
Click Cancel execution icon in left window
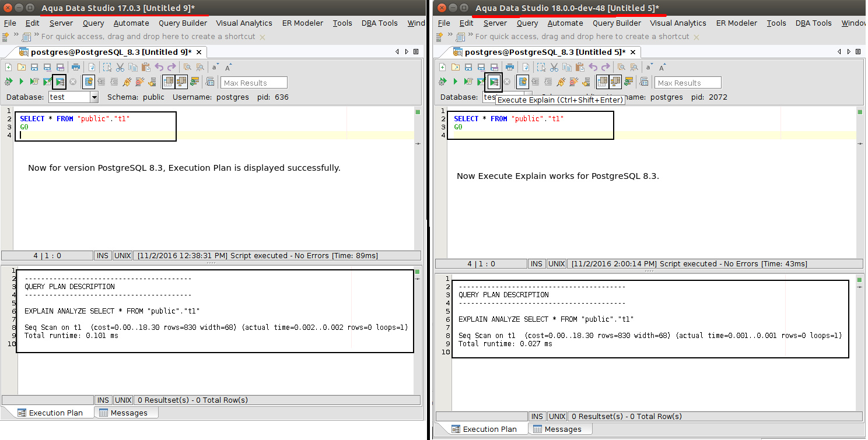(x=73, y=82)
